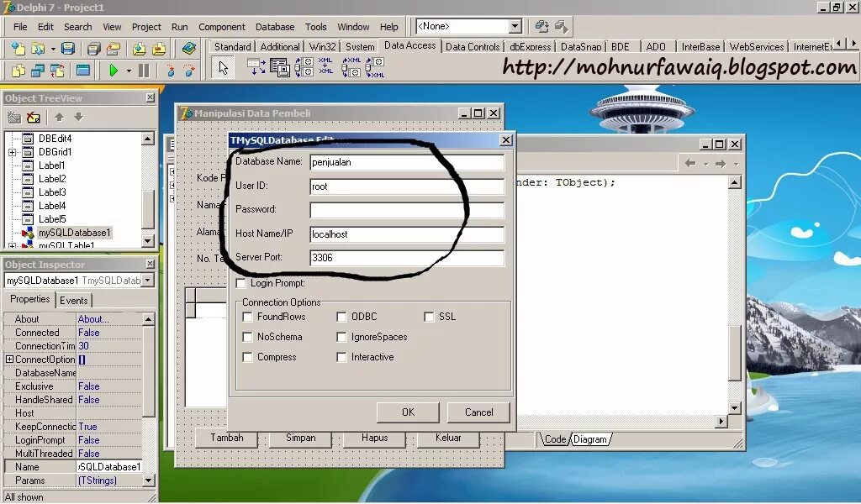
Task: Click Add File to Project icon
Action: 139,49
